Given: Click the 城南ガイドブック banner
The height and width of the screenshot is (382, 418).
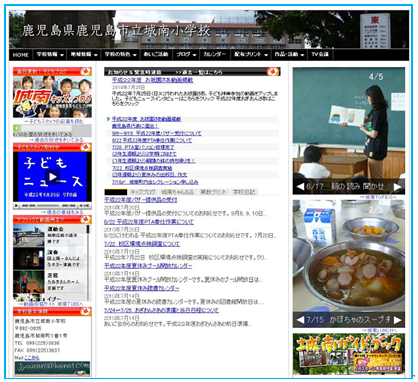Looking at the screenshot, I should point(349,354).
